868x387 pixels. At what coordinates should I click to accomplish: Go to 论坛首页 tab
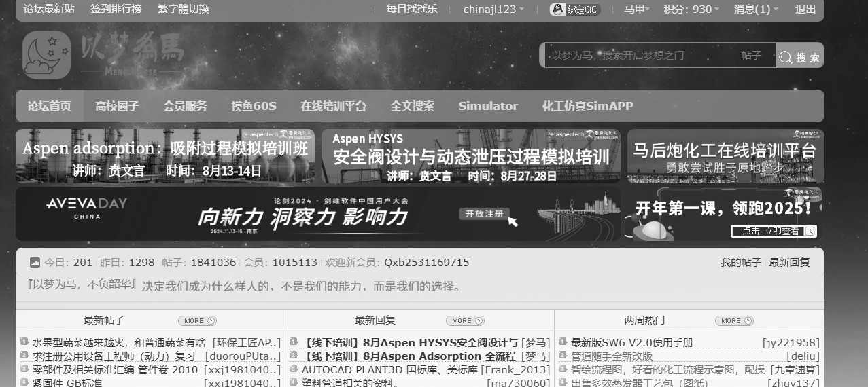(x=49, y=106)
